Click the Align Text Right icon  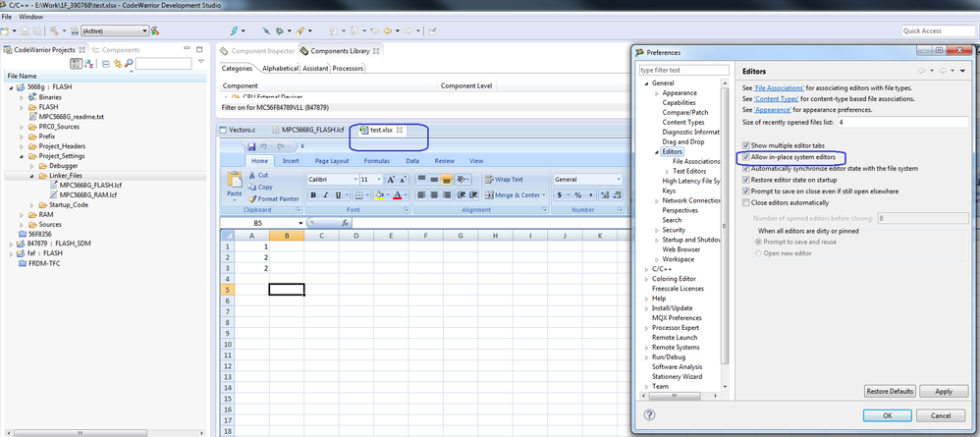point(446,195)
